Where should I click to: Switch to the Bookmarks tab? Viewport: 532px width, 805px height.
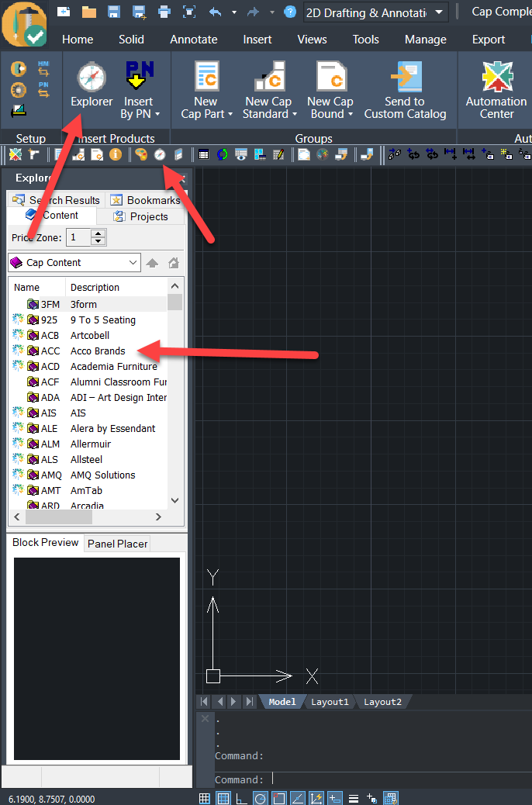pyautogui.click(x=145, y=200)
